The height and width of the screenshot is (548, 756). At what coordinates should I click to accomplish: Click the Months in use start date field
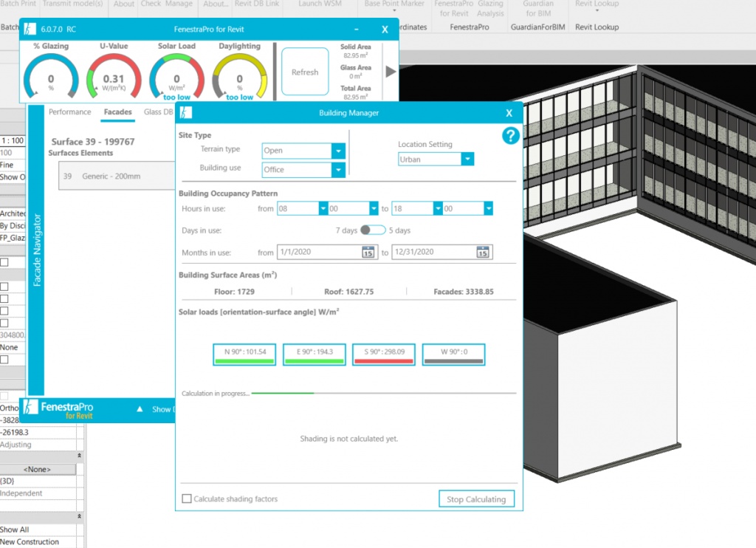tap(327, 252)
